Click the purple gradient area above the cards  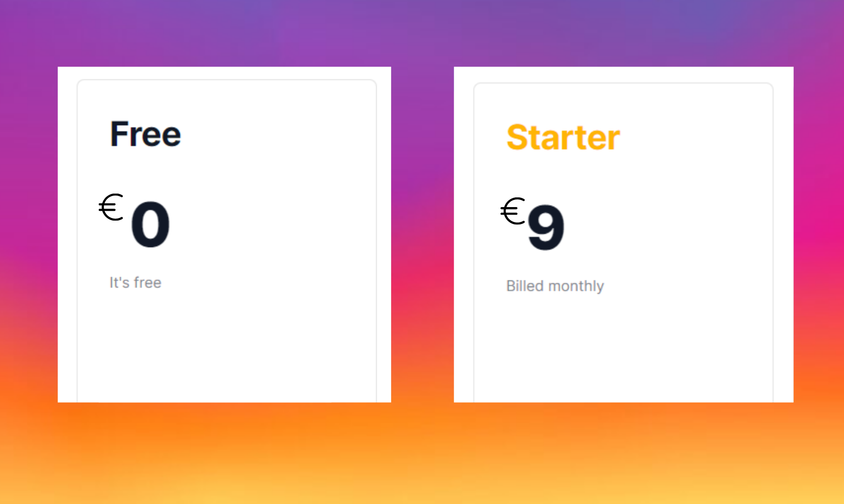point(422,33)
